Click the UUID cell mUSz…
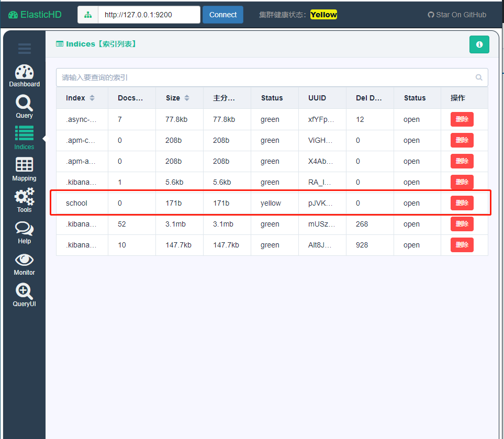 (321, 224)
